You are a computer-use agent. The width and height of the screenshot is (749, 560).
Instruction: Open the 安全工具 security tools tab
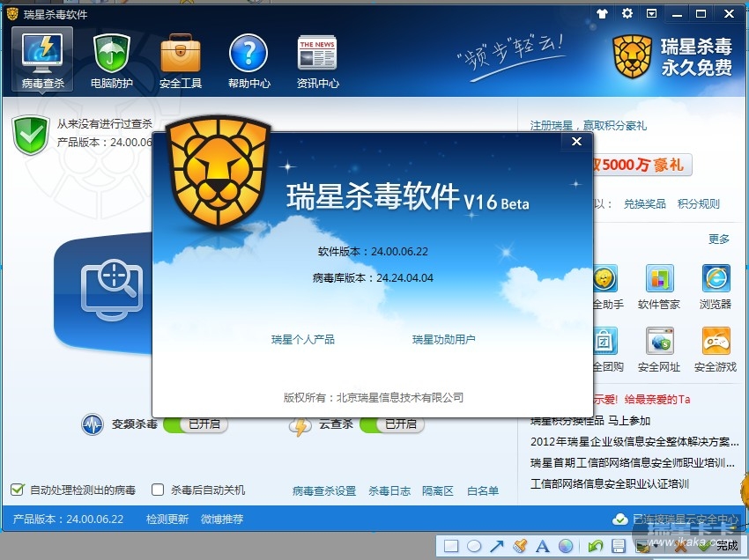click(180, 61)
